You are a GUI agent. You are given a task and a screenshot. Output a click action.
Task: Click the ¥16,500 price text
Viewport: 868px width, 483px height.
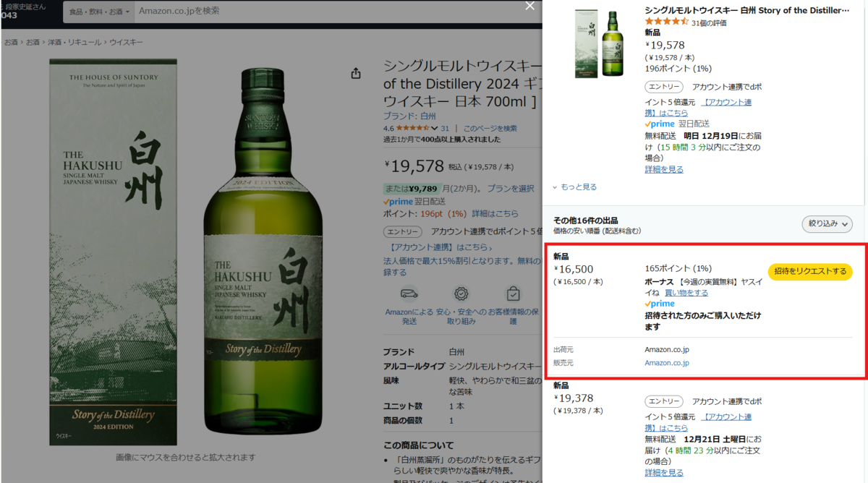click(574, 270)
